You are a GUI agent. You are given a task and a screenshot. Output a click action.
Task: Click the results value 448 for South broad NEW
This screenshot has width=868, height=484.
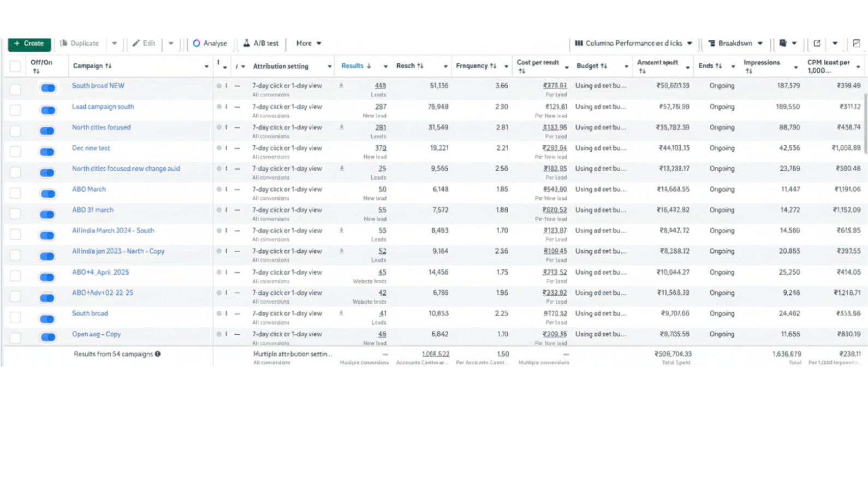381,86
